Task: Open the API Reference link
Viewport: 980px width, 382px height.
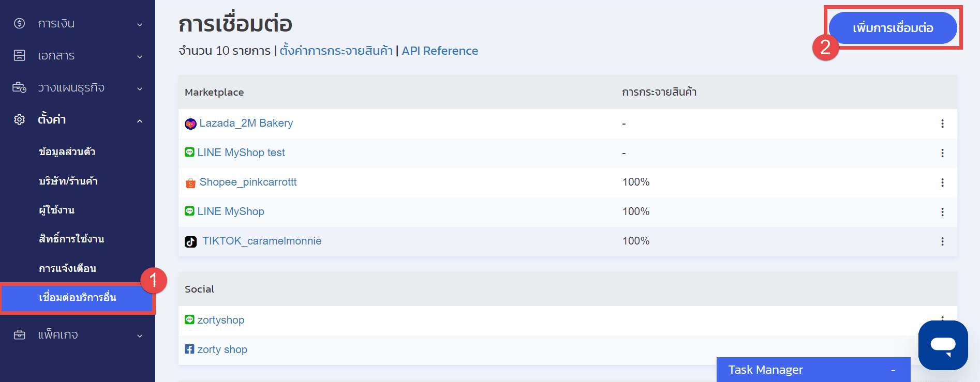Action: coord(440,51)
